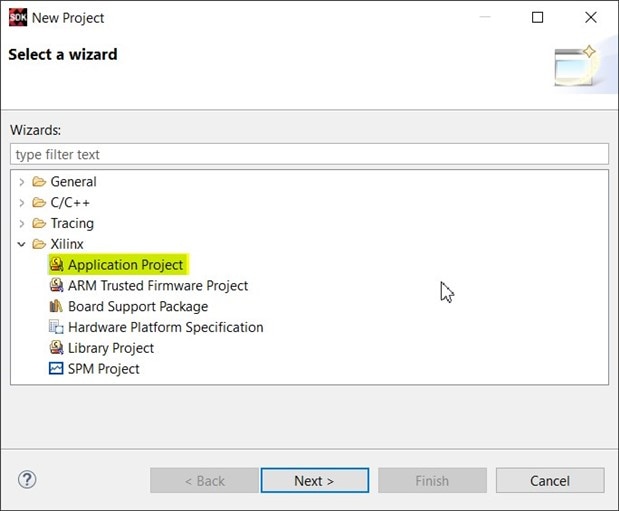Click the Library Project icon

click(x=57, y=348)
